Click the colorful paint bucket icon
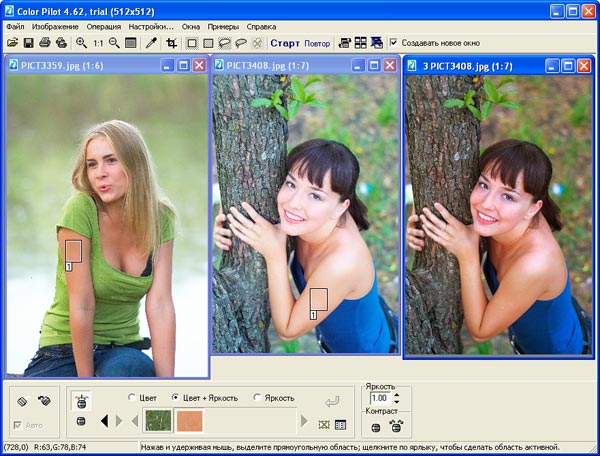Screen dimensions: 600x456 [81, 401]
